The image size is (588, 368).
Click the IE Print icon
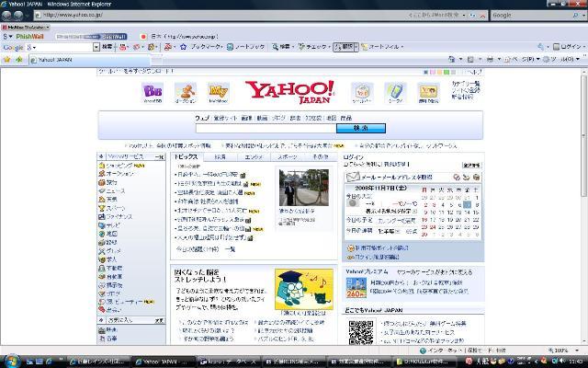(490, 59)
